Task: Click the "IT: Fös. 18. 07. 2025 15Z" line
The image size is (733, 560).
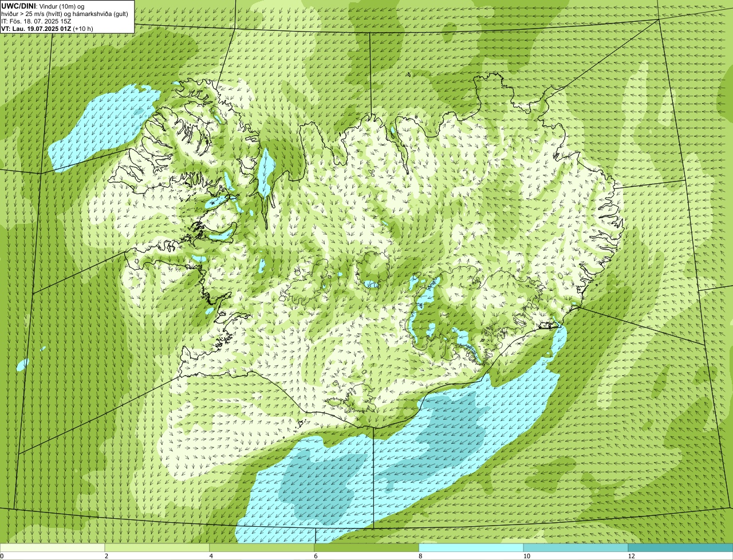Action: [x=36, y=21]
